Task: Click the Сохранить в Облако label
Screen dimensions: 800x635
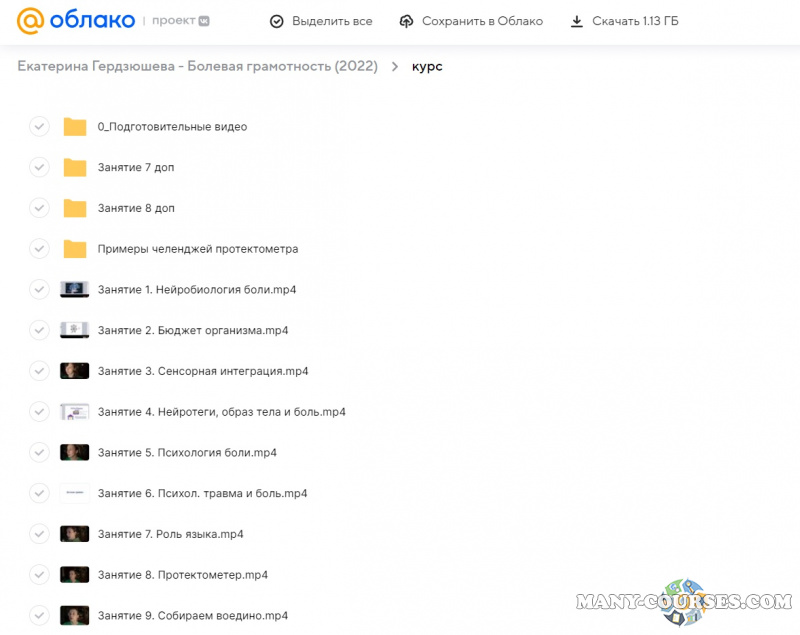Action: (x=482, y=21)
